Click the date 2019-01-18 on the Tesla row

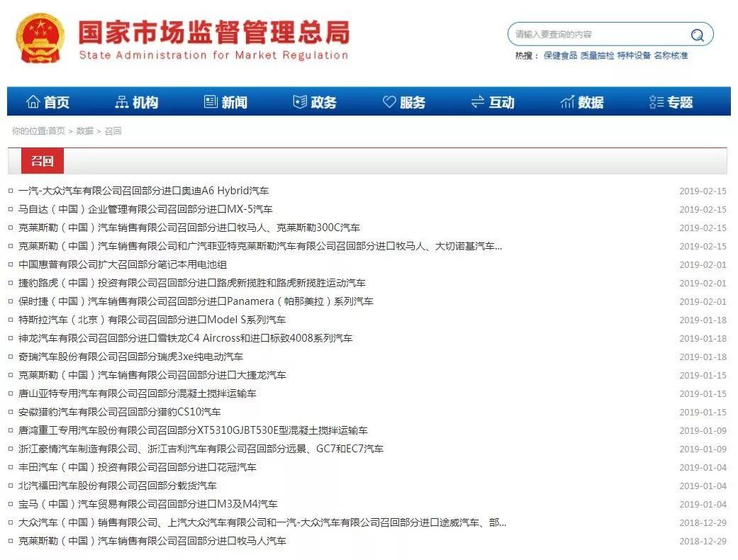703,320
